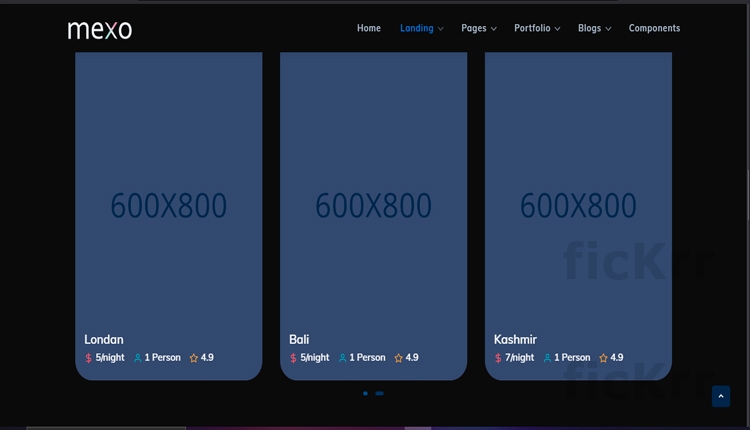Expand the Landing dropdown menu

(x=421, y=28)
